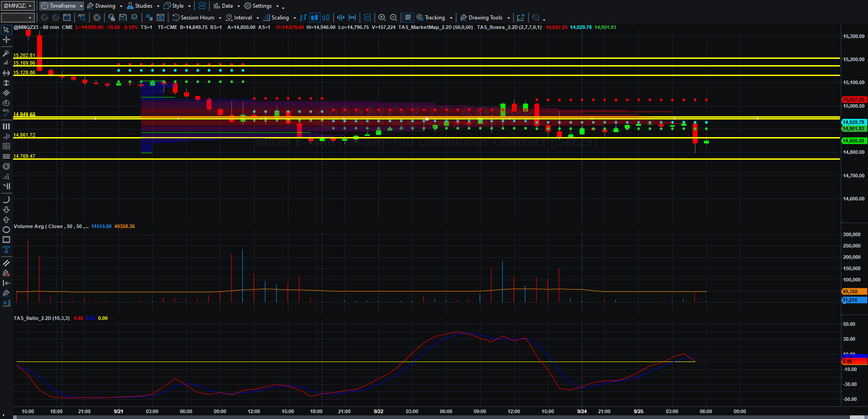The image size is (868, 419).
Task: Click the Tracking button
Action: click(x=434, y=18)
